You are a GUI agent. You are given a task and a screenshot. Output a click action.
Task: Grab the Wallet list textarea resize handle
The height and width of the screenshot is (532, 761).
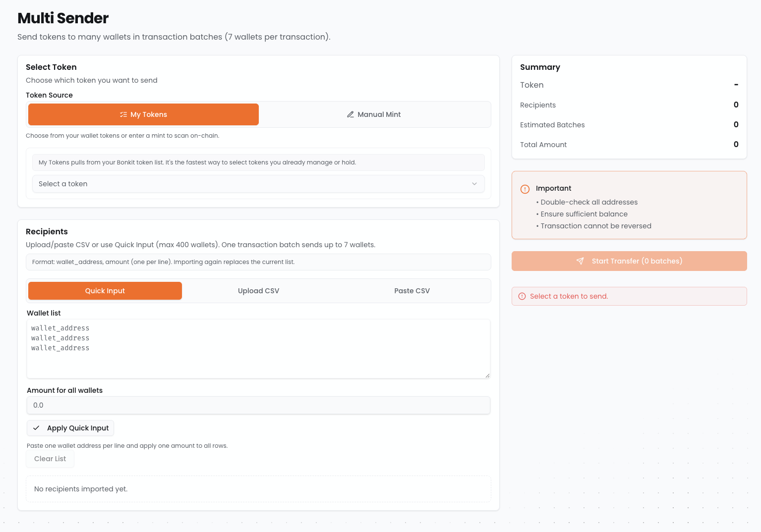tap(487, 375)
